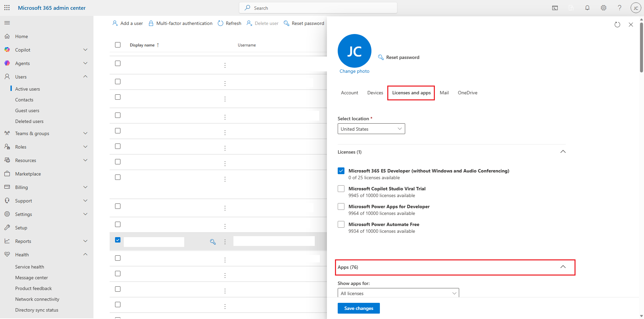The image size is (644, 319).
Task: Open the Show apps for dropdown
Action: [x=398, y=293]
